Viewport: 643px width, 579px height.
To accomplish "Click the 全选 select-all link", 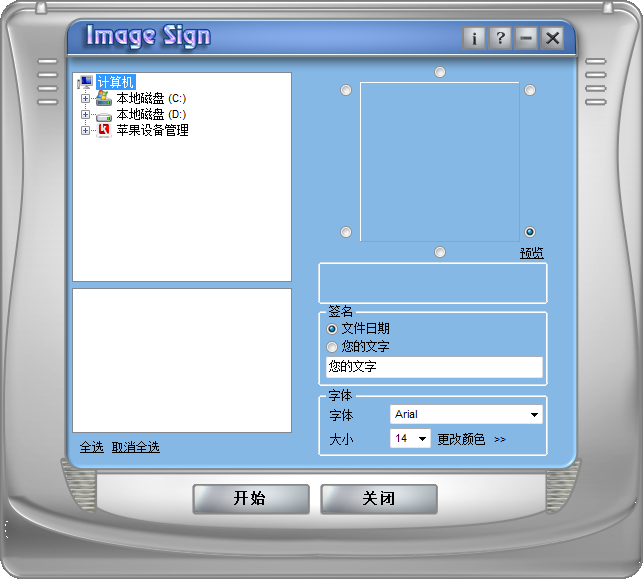I will [91, 447].
